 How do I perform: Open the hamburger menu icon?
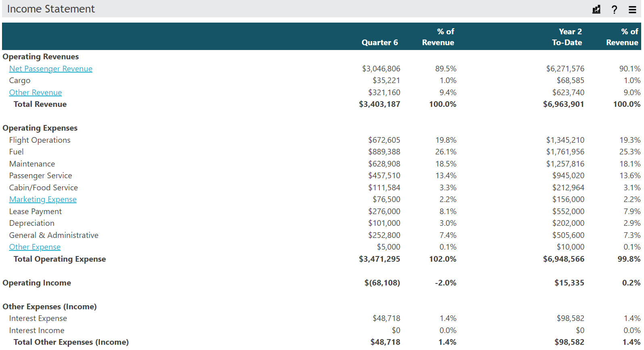click(x=632, y=9)
